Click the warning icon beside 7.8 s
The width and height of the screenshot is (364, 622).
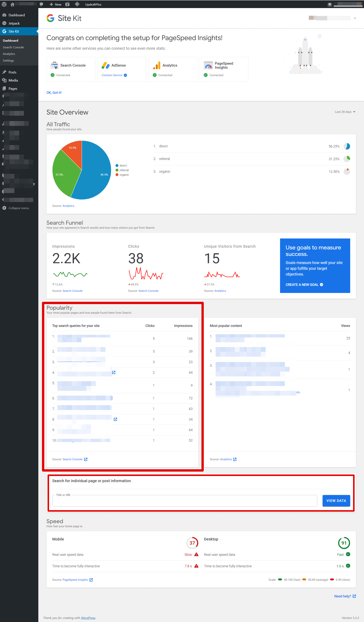click(196, 566)
